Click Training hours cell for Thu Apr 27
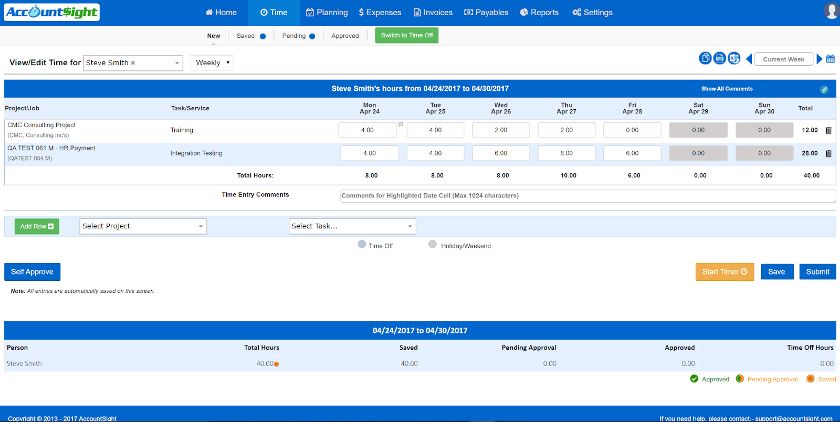 pyautogui.click(x=567, y=130)
